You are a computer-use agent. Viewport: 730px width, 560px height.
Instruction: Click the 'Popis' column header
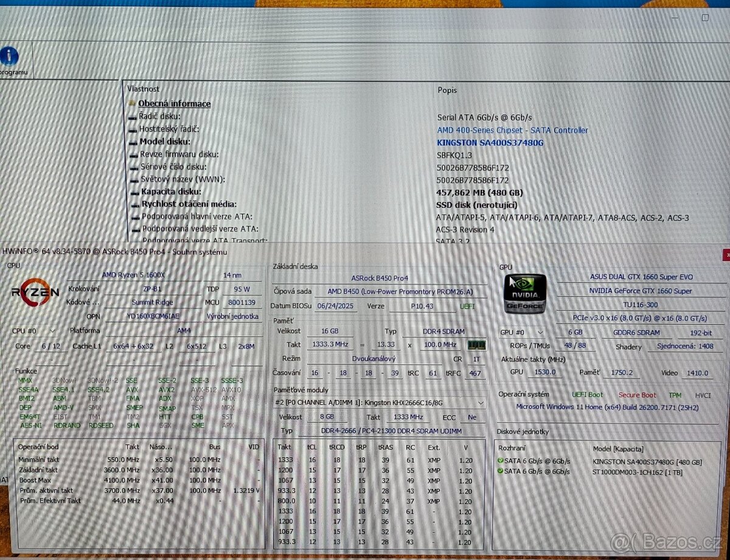click(446, 90)
